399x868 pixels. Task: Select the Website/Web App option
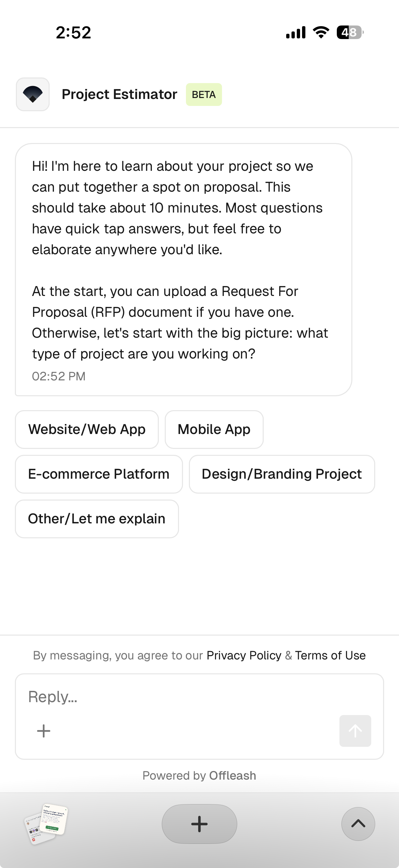click(x=87, y=429)
